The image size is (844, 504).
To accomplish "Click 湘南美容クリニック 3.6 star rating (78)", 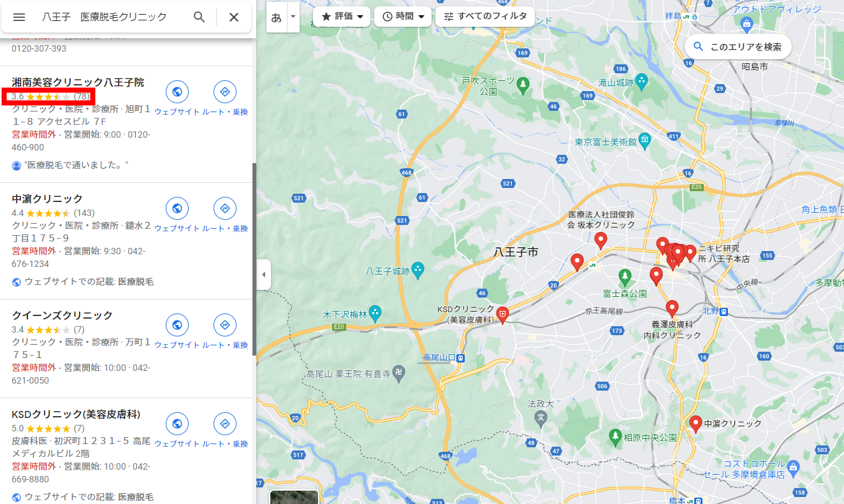I will 50,96.
